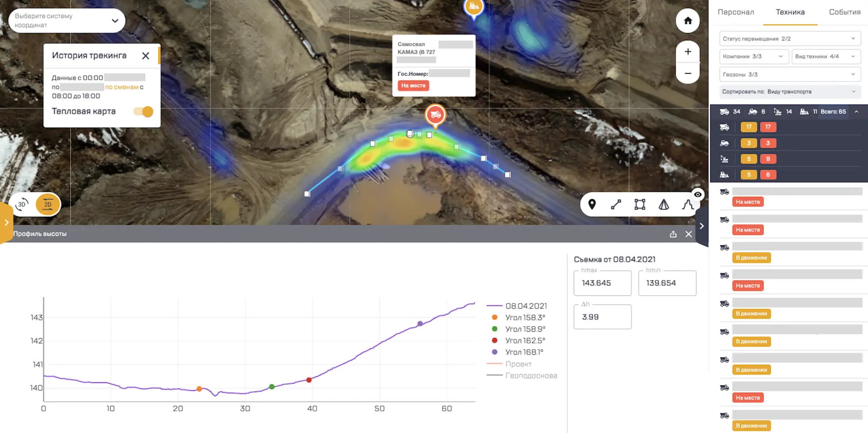The width and height of the screenshot is (868, 433).
Task: Activate the line distance measurement tool
Action: [616, 205]
